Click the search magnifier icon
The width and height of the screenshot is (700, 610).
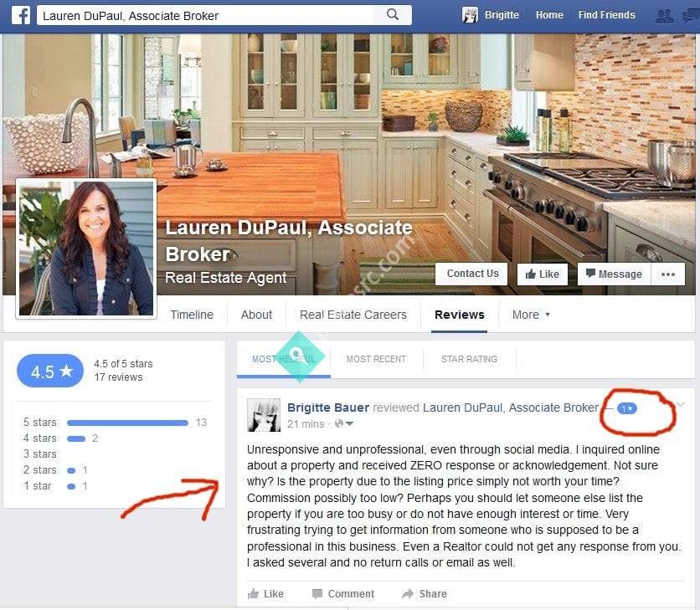[392, 15]
